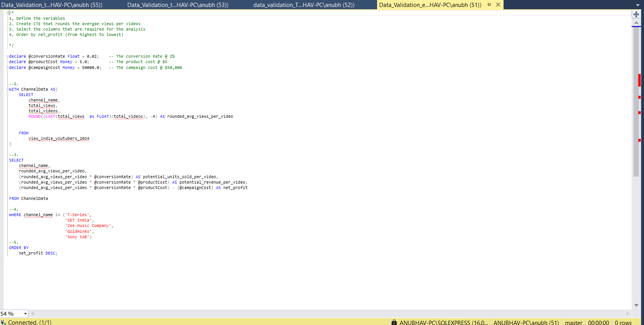
Task: Click the 'ROUND' function keyword
Action: coord(35,117)
